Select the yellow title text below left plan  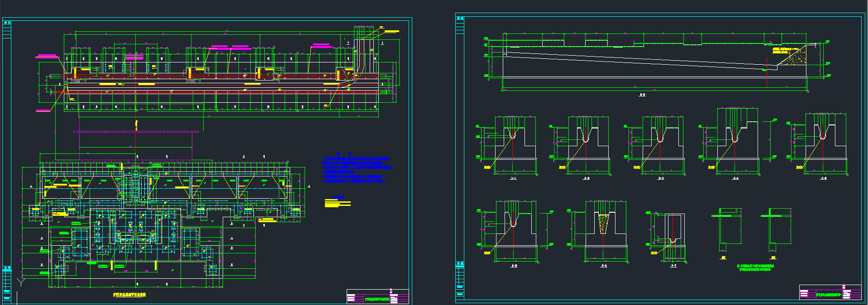pos(129,295)
